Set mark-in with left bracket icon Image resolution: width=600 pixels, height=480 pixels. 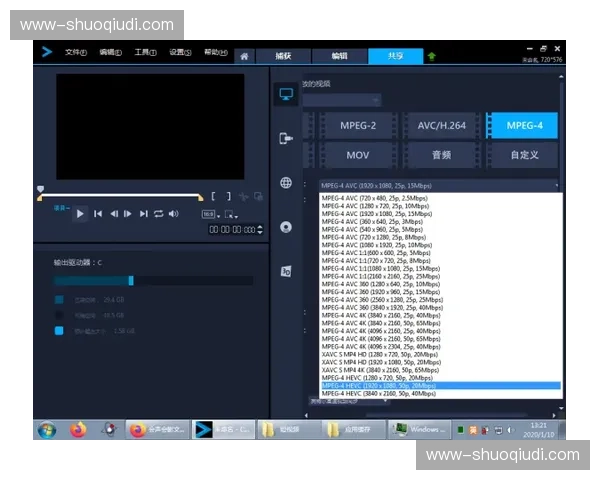tap(213, 196)
